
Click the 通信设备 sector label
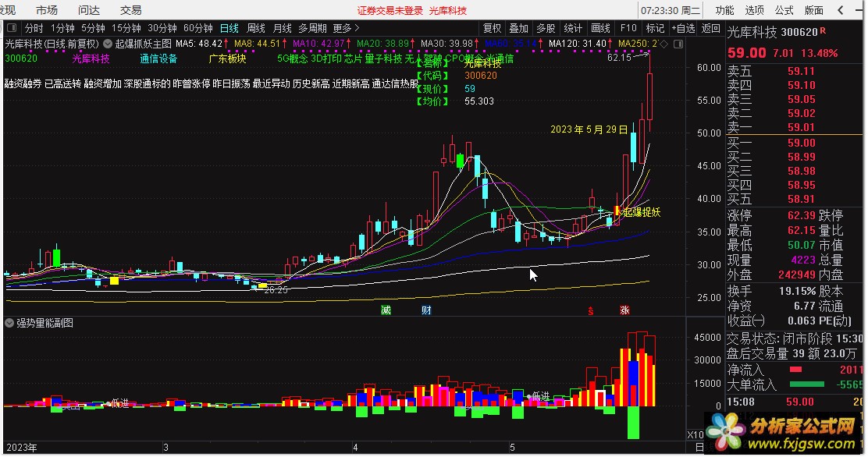coord(158,58)
